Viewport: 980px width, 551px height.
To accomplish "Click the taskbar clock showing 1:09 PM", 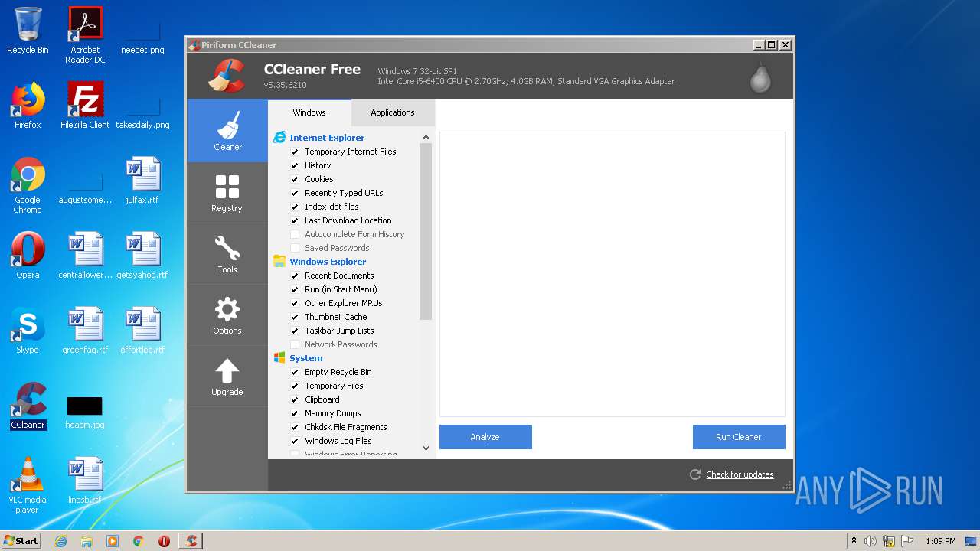I will [940, 541].
